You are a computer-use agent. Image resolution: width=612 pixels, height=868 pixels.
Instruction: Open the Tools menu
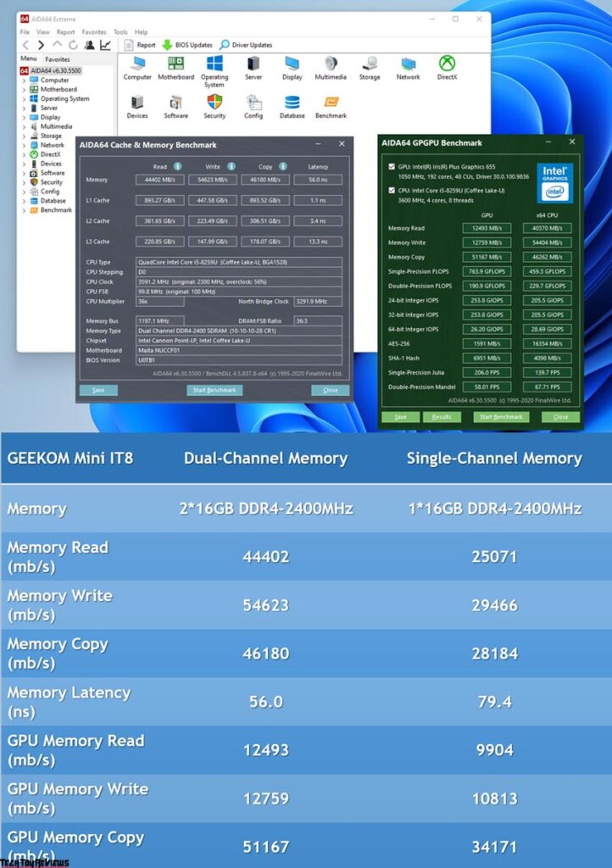(x=120, y=32)
